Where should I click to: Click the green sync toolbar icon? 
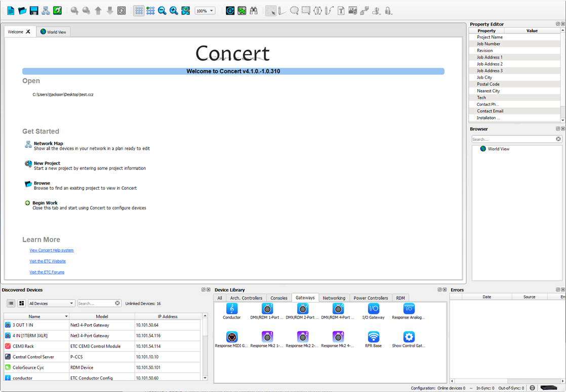[x=57, y=11]
